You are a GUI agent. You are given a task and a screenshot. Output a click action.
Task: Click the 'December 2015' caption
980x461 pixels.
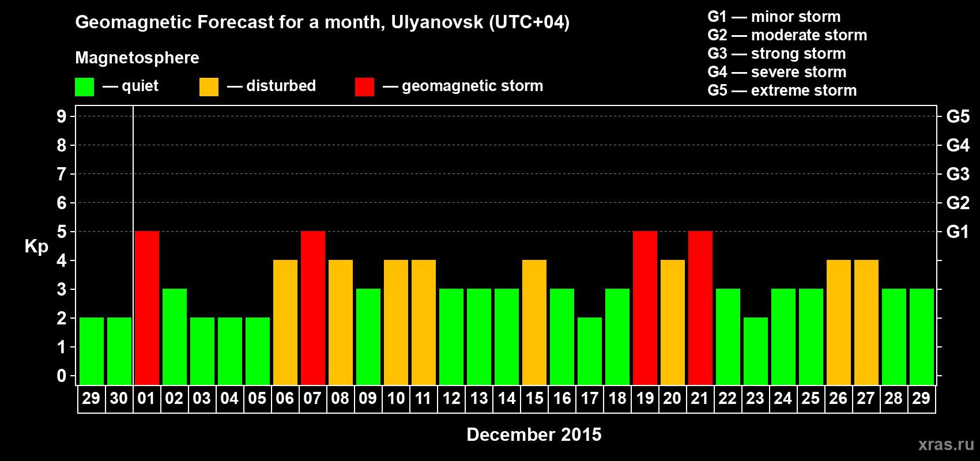tap(534, 434)
